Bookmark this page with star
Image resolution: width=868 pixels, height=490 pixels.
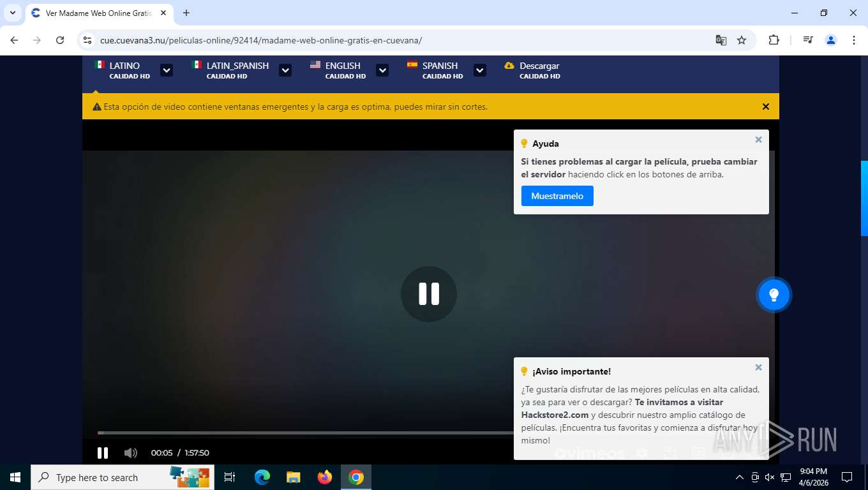tap(742, 40)
